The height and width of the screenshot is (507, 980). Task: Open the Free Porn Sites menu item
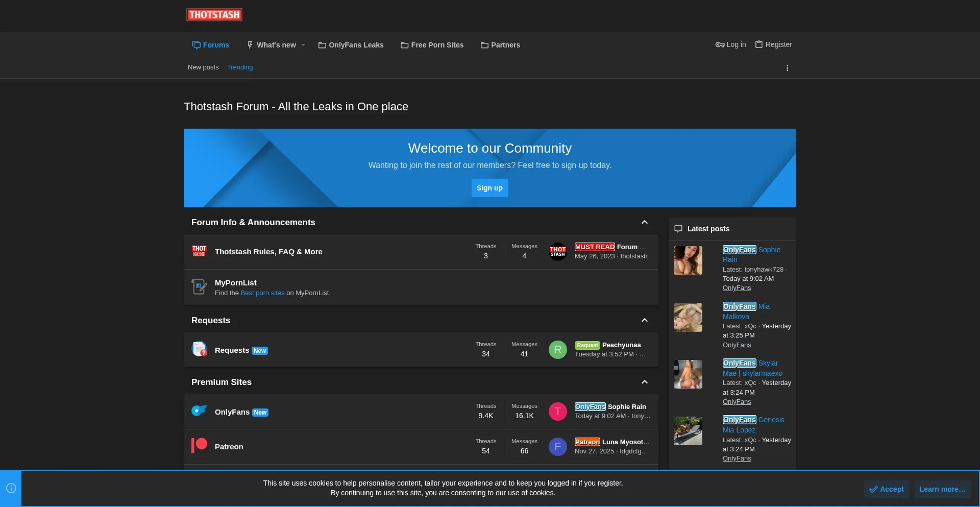(432, 45)
